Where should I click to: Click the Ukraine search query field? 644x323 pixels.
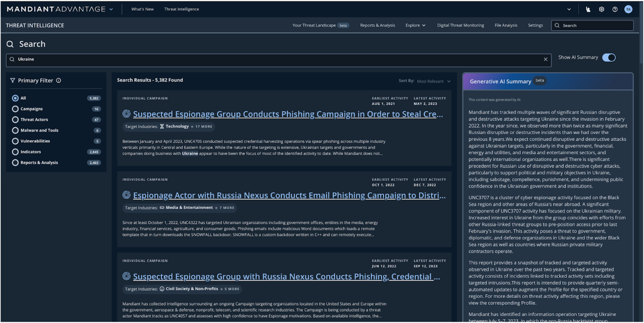[x=279, y=60]
